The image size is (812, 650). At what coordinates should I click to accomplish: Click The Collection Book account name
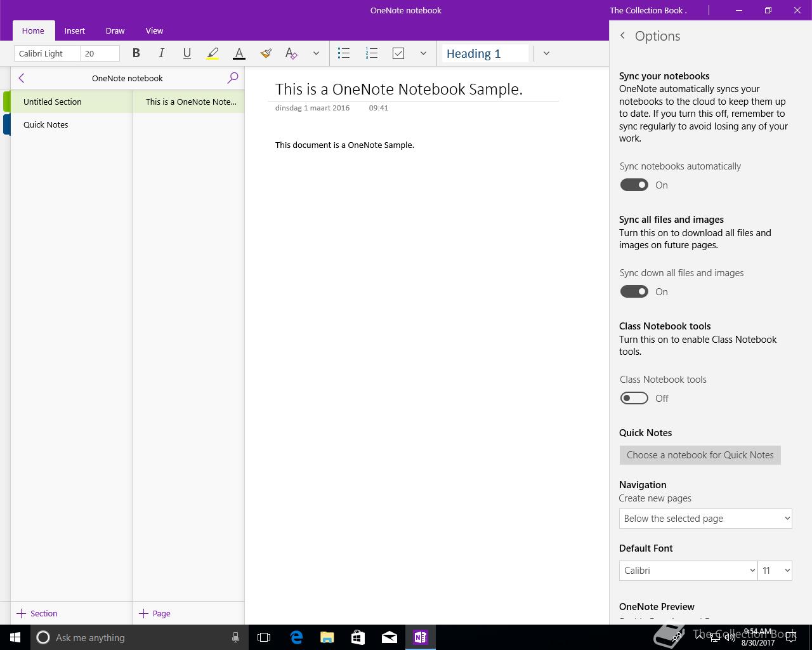(x=648, y=10)
